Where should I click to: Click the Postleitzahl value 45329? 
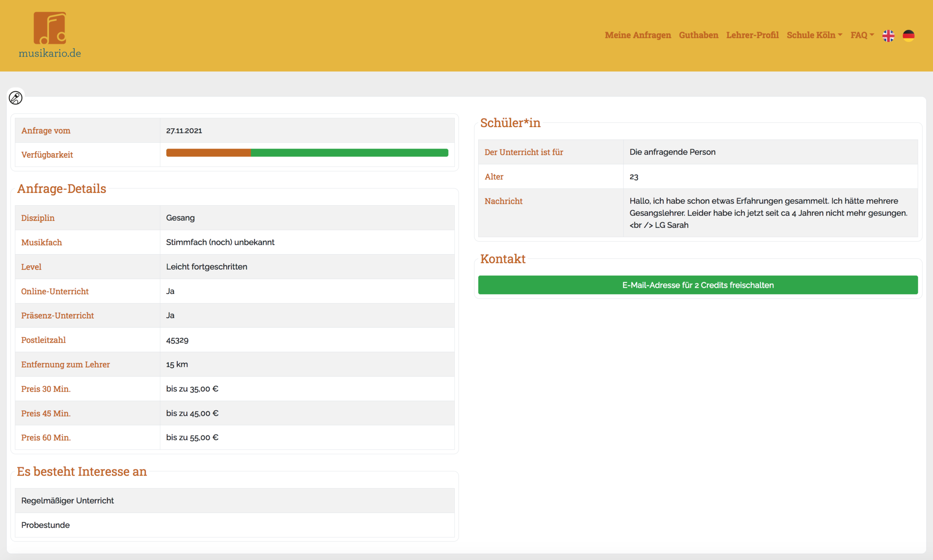click(177, 340)
